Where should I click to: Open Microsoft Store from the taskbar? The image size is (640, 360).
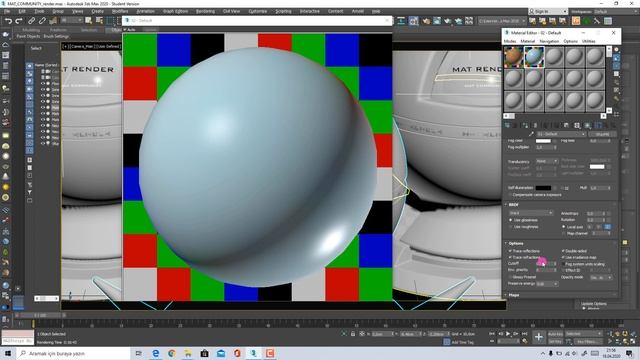[x=204, y=353]
